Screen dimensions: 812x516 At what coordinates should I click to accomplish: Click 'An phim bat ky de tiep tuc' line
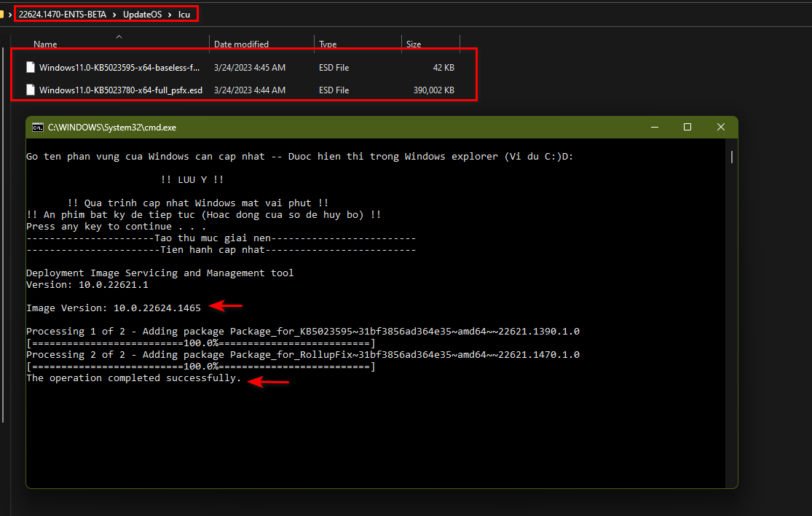point(203,214)
